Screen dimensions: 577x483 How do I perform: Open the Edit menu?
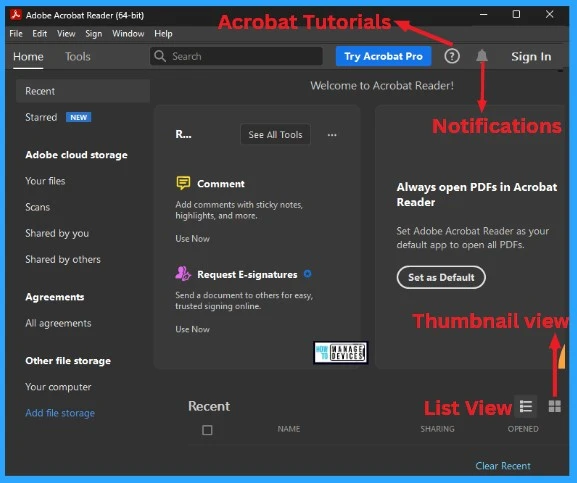point(39,33)
